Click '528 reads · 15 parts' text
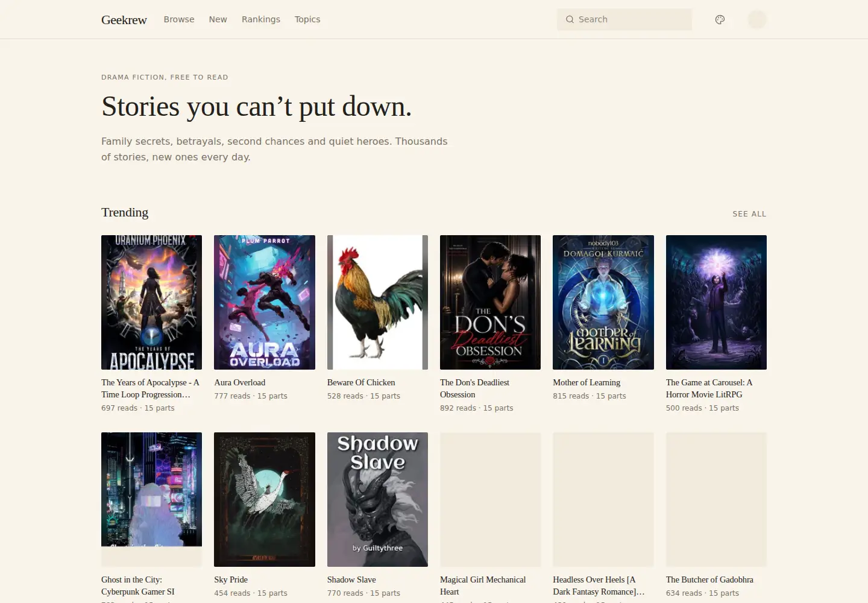 click(x=363, y=396)
